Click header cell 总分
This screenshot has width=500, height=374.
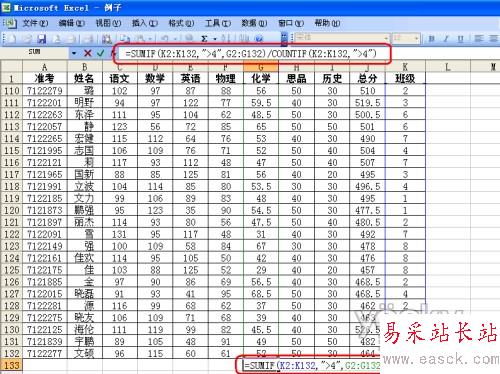click(367, 78)
